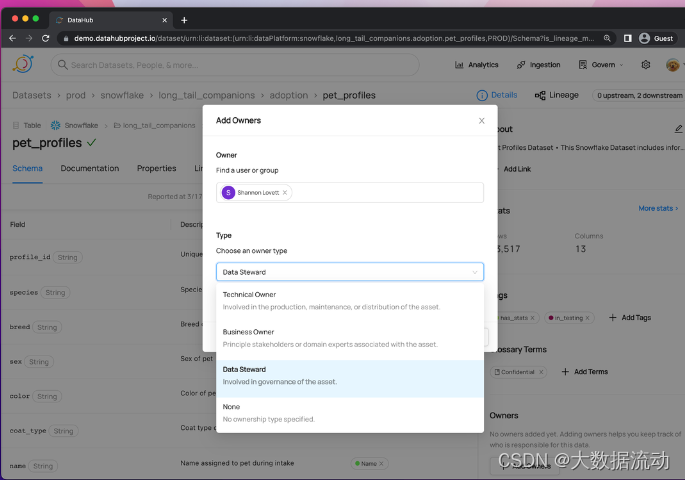Image resolution: width=685 pixels, height=480 pixels.
Task: Select the Business Owner option
Action: coord(349,338)
